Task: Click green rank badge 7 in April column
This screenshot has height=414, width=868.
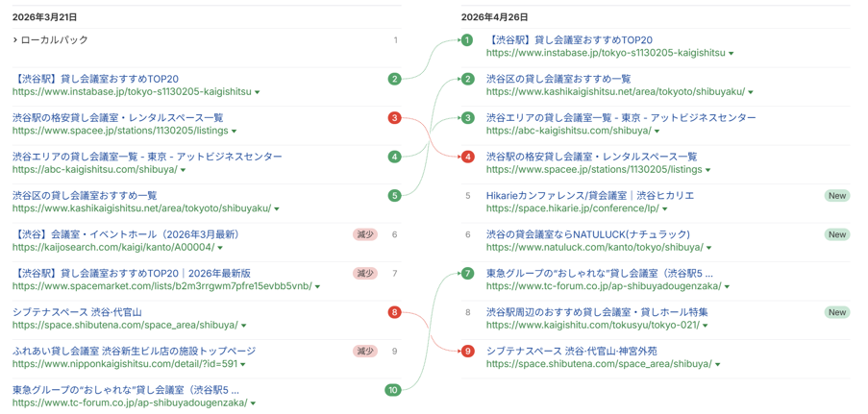Action: pos(467,274)
